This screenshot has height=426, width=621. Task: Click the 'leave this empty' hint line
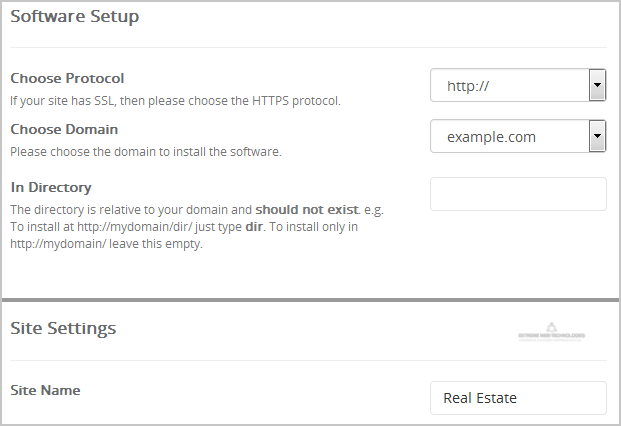(106, 244)
